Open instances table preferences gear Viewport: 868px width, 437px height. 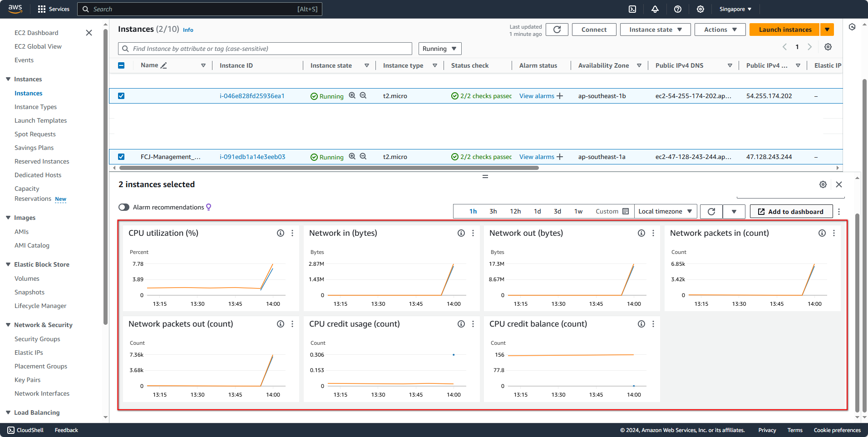click(x=828, y=47)
